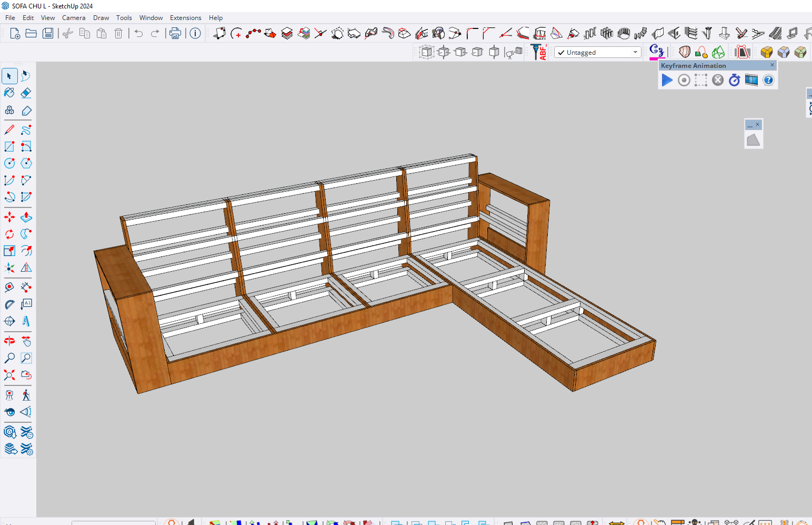Click the Save file button

click(48, 34)
